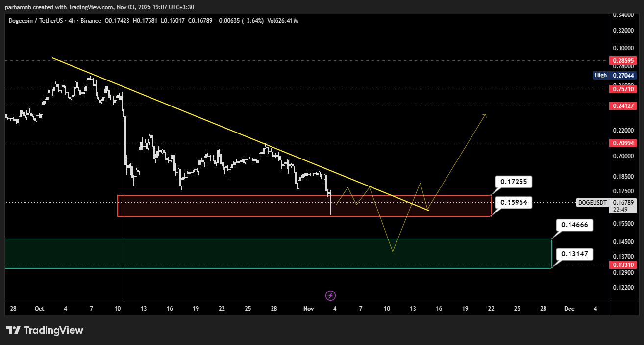The width and height of the screenshot is (644, 345).
Task: Click the 0.13147 callout label
Action: [574, 254]
